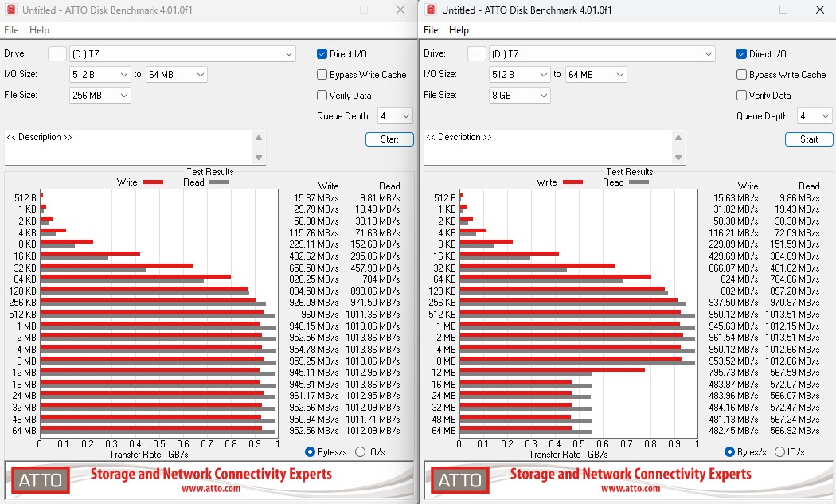Enable Bypass Write Cache in left window
Viewport: 836px width, 504px height.
pos(322,75)
